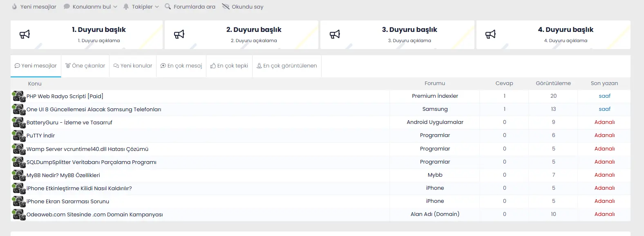Click the megaphone icon in 1. Duyuru başlık
The image size is (644, 236).
(x=25, y=34)
